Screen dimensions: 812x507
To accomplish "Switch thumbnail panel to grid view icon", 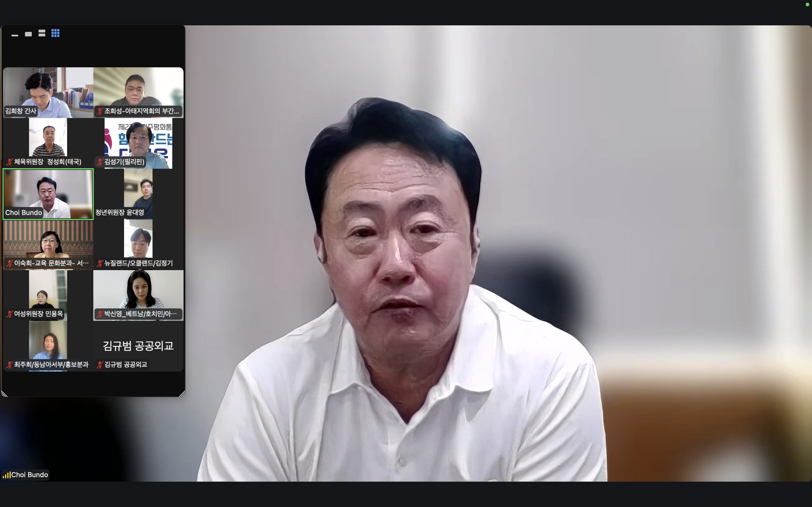I will pyautogui.click(x=55, y=33).
